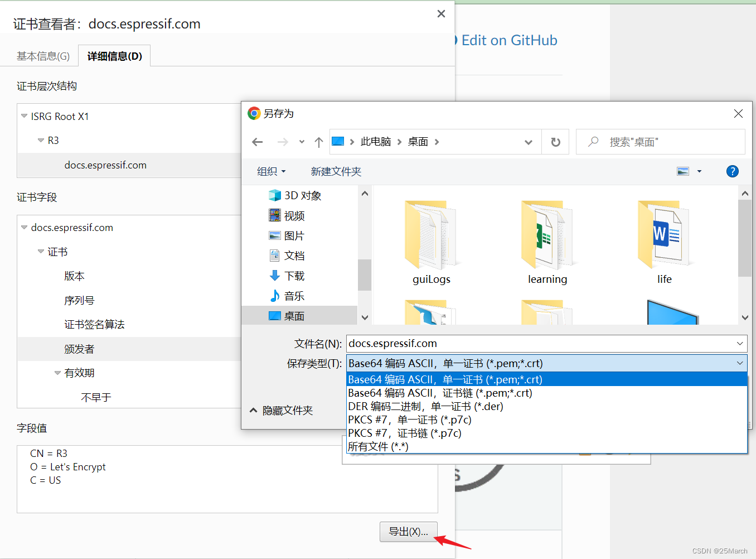This screenshot has width=756, height=559.
Task: Select 桌面 in navigation pane
Action: point(299,316)
